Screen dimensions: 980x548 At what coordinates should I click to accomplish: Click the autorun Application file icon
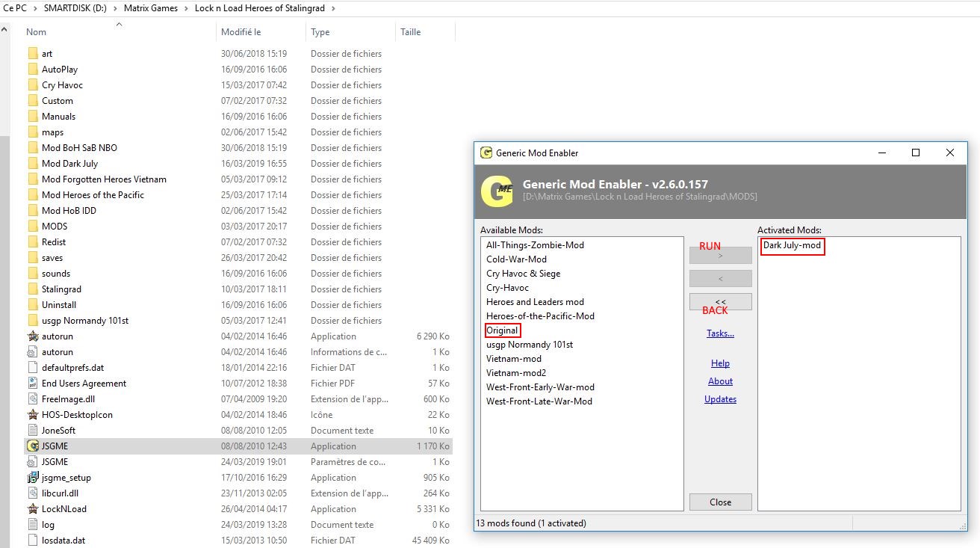[32, 336]
